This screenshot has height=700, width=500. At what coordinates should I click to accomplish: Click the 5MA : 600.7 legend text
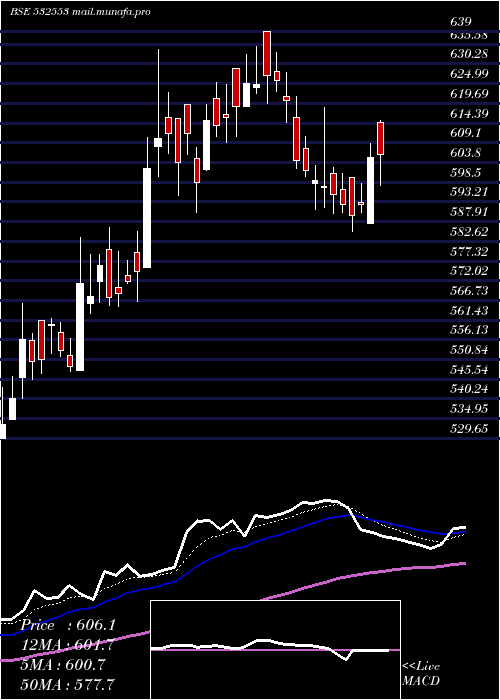(63, 665)
